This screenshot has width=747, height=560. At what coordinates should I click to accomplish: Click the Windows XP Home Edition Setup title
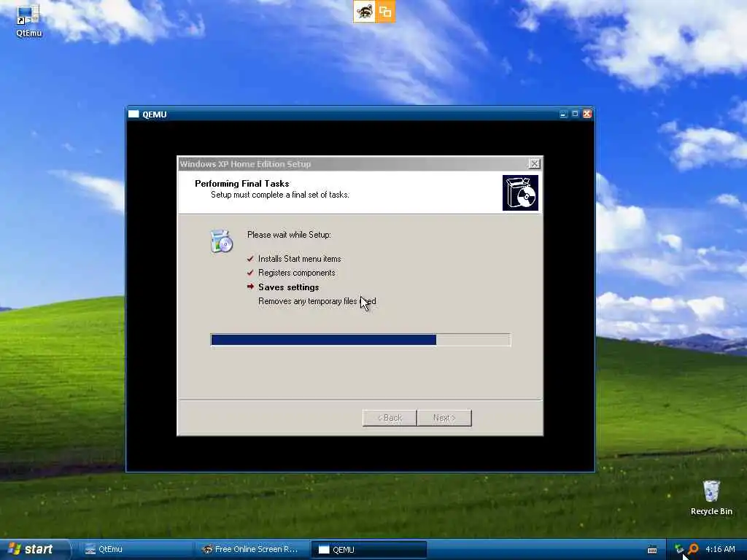[245, 164]
